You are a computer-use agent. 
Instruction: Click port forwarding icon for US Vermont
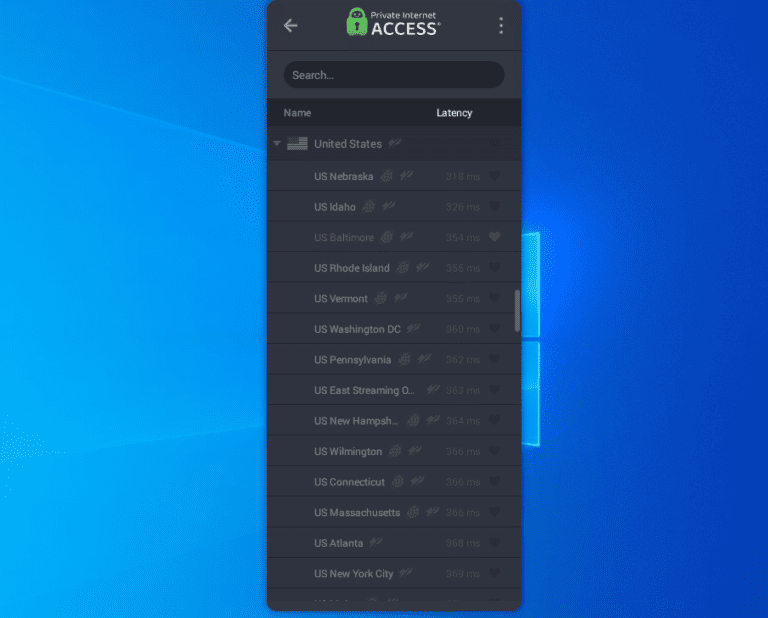coord(400,297)
